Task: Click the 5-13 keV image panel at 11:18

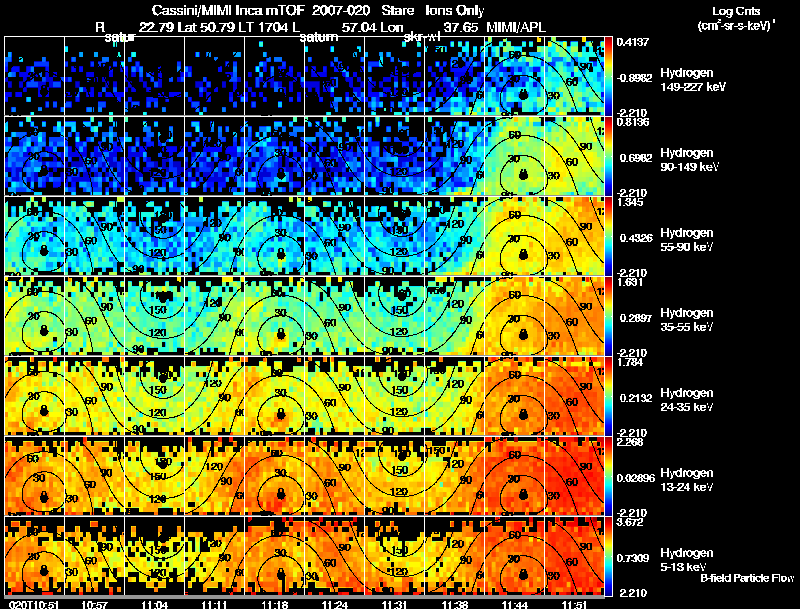Action: (274, 556)
